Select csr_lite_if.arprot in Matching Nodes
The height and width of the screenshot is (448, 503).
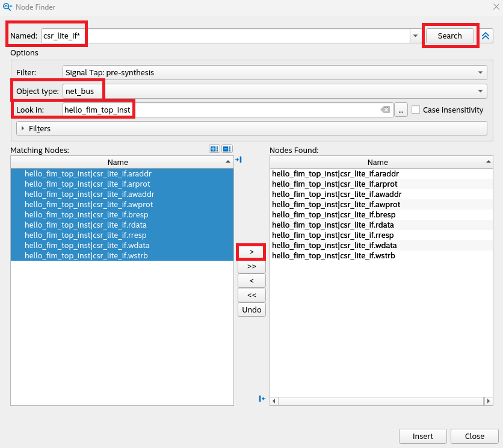click(122, 184)
